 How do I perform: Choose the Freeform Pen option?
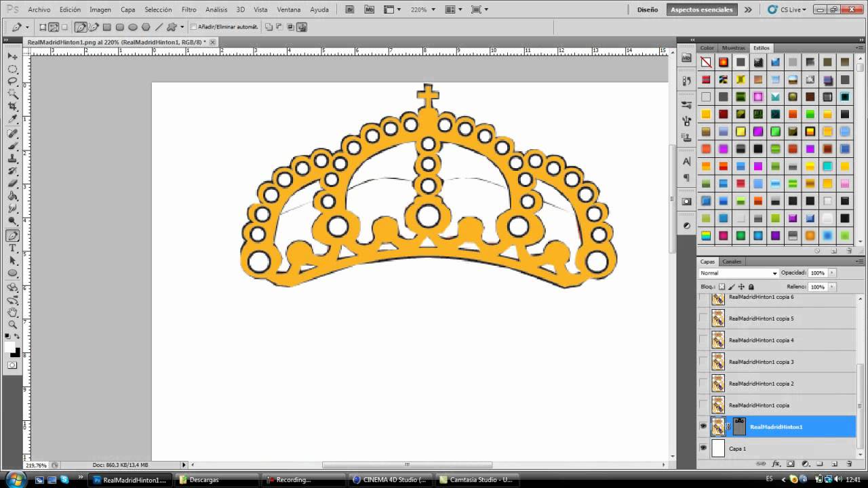click(x=94, y=27)
